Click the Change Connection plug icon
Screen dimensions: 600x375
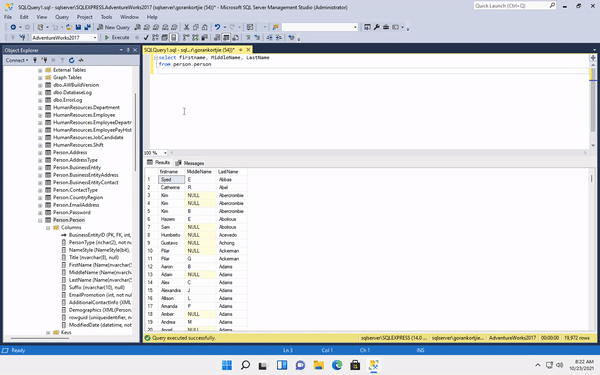[x=22, y=38]
